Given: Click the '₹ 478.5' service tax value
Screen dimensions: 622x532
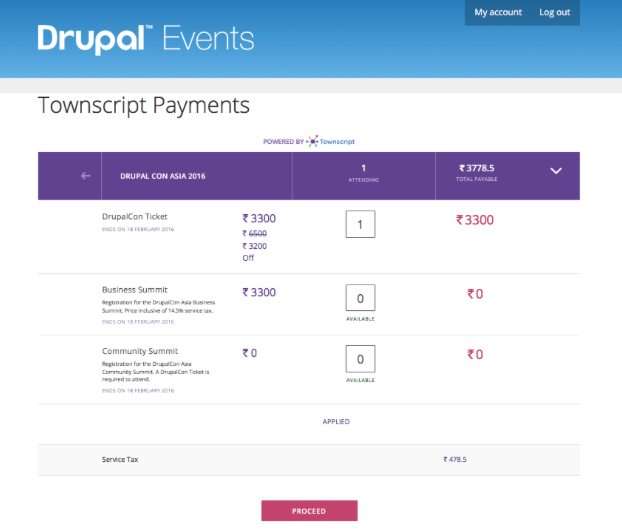Looking at the screenshot, I should point(455,459).
